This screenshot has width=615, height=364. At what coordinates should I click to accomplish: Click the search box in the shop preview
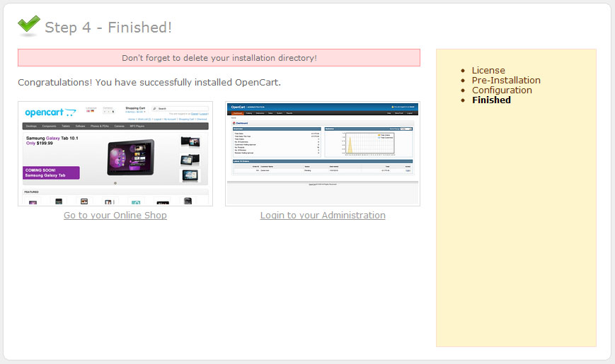181,109
